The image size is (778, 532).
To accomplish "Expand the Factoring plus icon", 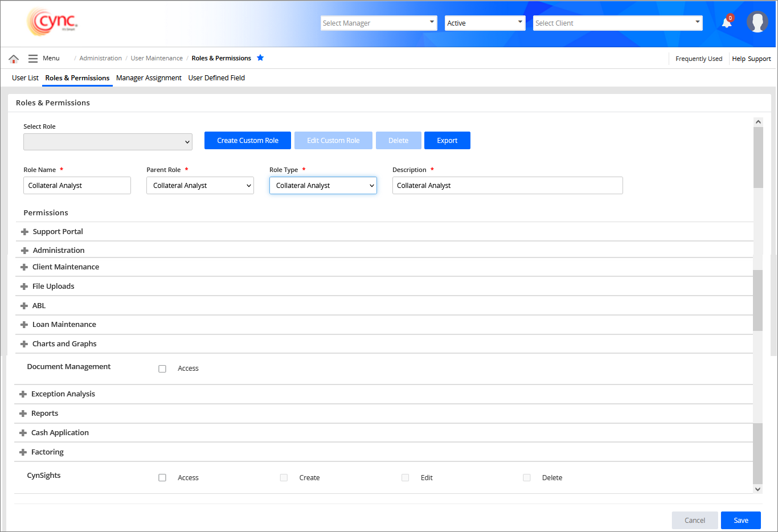I will click(23, 452).
